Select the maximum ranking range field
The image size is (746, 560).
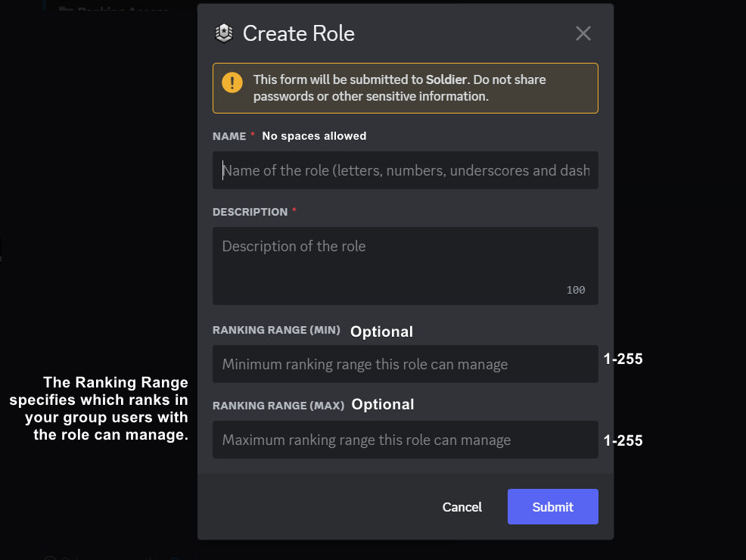pos(406,440)
